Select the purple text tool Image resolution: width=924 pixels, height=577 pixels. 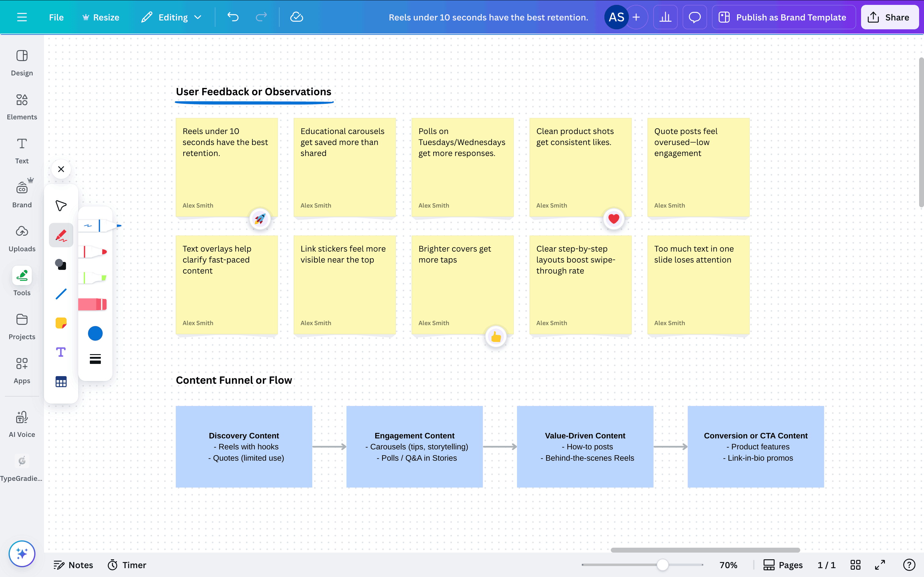61,352
